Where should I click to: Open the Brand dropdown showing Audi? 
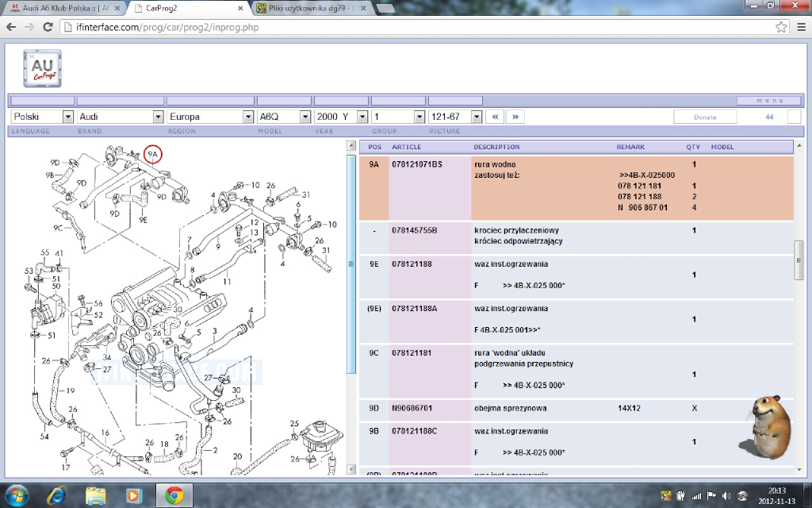[121, 117]
